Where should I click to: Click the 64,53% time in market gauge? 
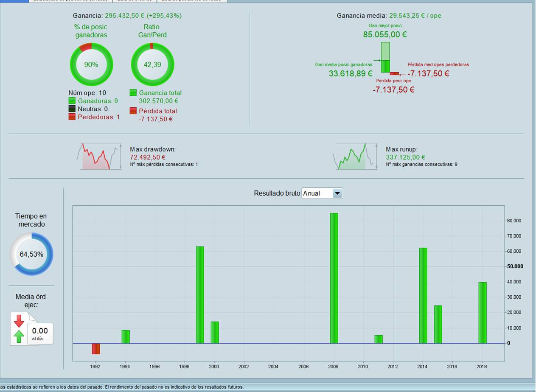pyautogui.click(x=31, y=254)
